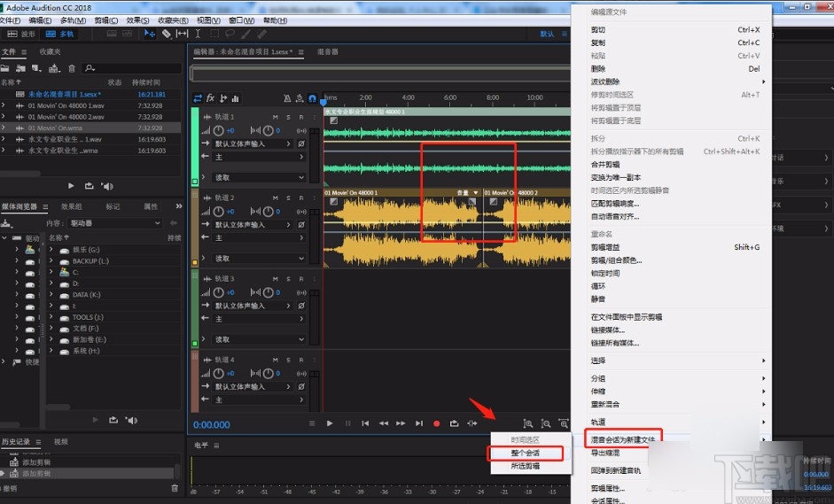Click the Skip Selection transport icon

[472, 423]
